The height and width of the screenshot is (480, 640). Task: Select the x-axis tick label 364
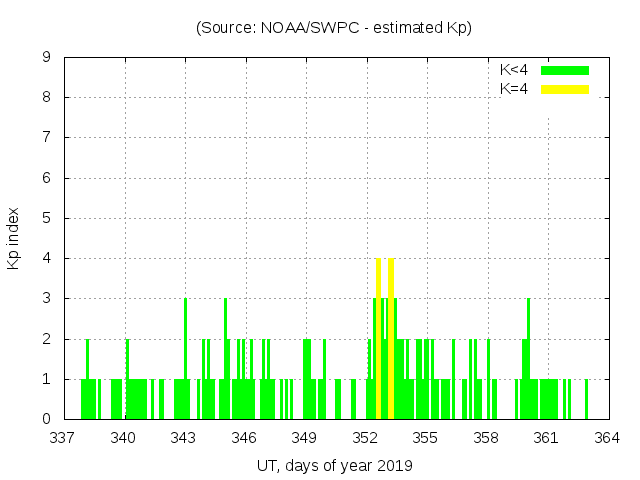(x=606, y=438)
